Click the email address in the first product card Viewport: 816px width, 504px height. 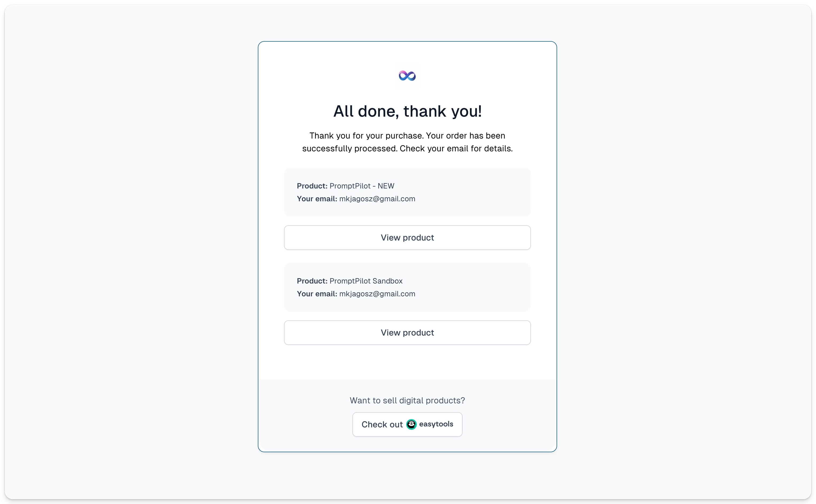point(377,199)
